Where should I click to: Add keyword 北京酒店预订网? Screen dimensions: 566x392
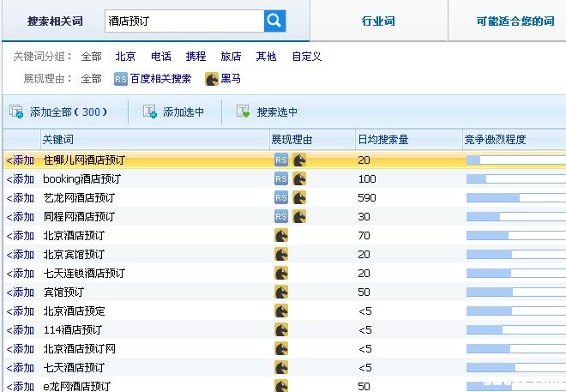coord(21,349)
